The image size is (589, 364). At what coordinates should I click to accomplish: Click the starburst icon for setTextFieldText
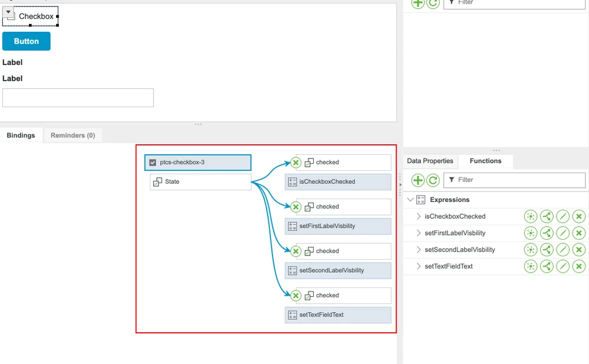click(531, 266)
